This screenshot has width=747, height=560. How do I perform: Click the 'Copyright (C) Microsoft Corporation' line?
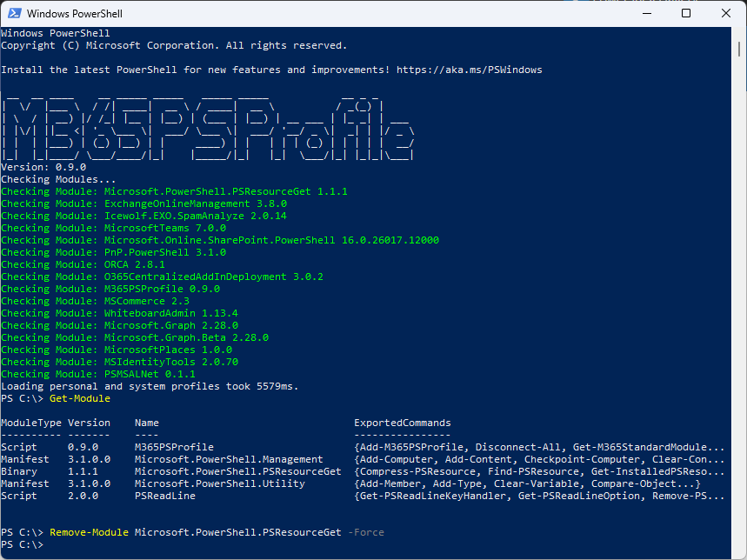pos(174,46)
